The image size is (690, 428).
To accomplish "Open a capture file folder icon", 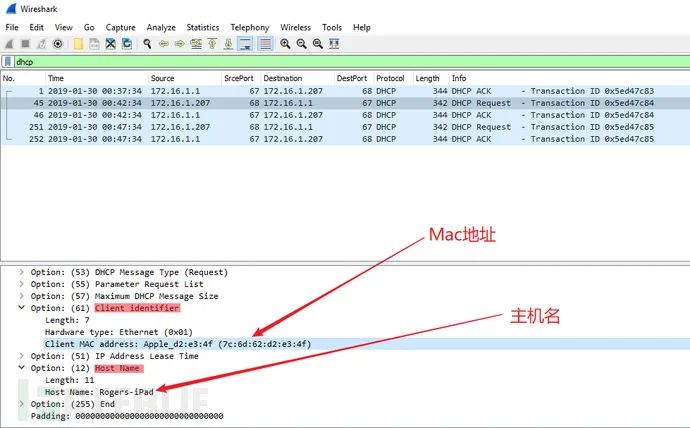I will [78, 44].
